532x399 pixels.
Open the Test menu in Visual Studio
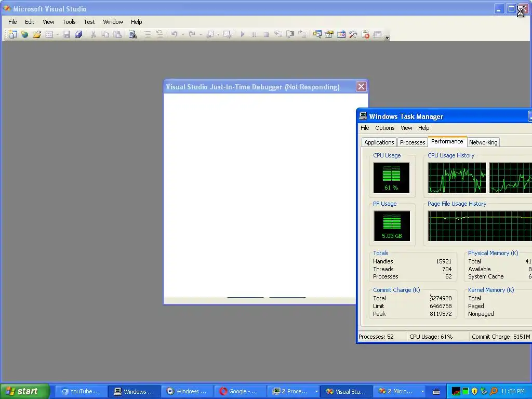[x=89, y=22]
